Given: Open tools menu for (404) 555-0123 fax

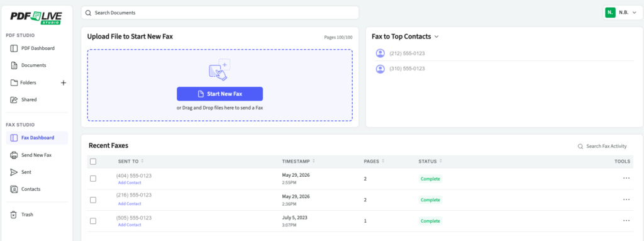Looking at the screenshot, I should pyautogui.click(x=626, y=178).
